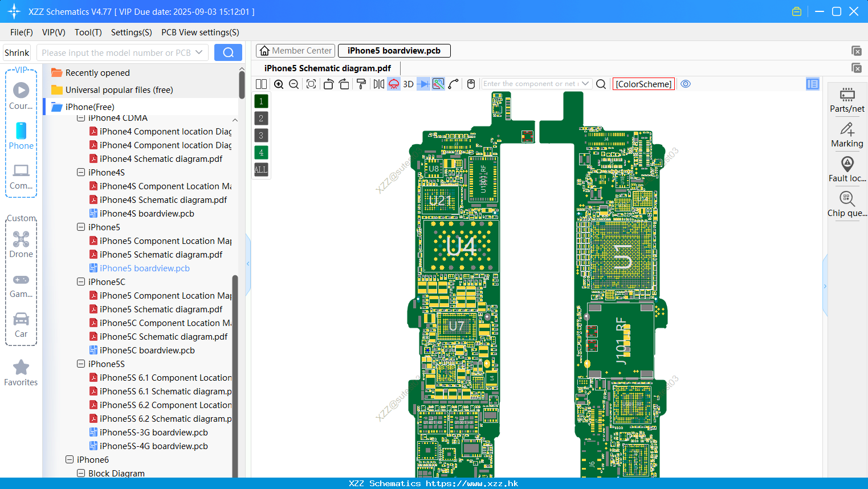Zoom out of the board view
This screenshot has width=868, height=489.
294,84
